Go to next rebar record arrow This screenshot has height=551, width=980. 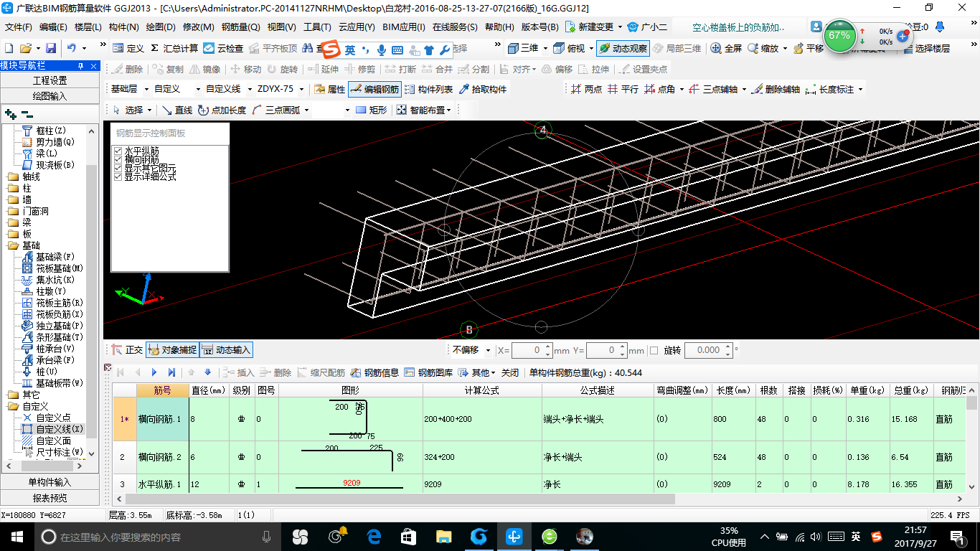click(x=154, y=372)
